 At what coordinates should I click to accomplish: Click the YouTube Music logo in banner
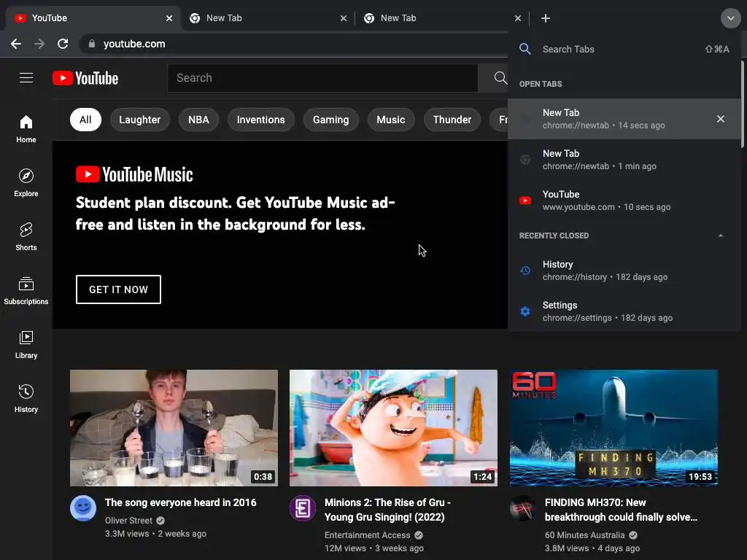[x=134, y=174]
